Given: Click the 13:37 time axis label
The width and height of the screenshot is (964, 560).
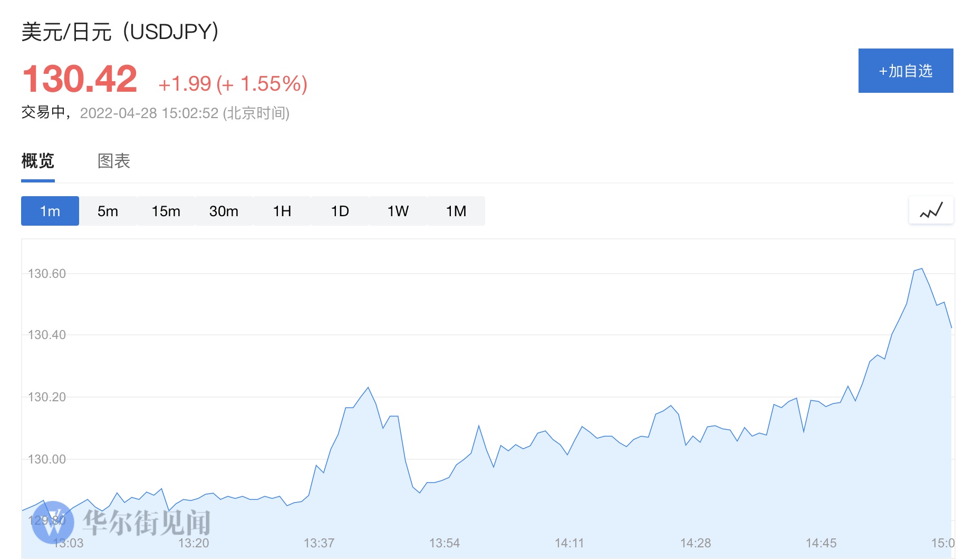Looking at the screenshot, I should pos(319,543).
